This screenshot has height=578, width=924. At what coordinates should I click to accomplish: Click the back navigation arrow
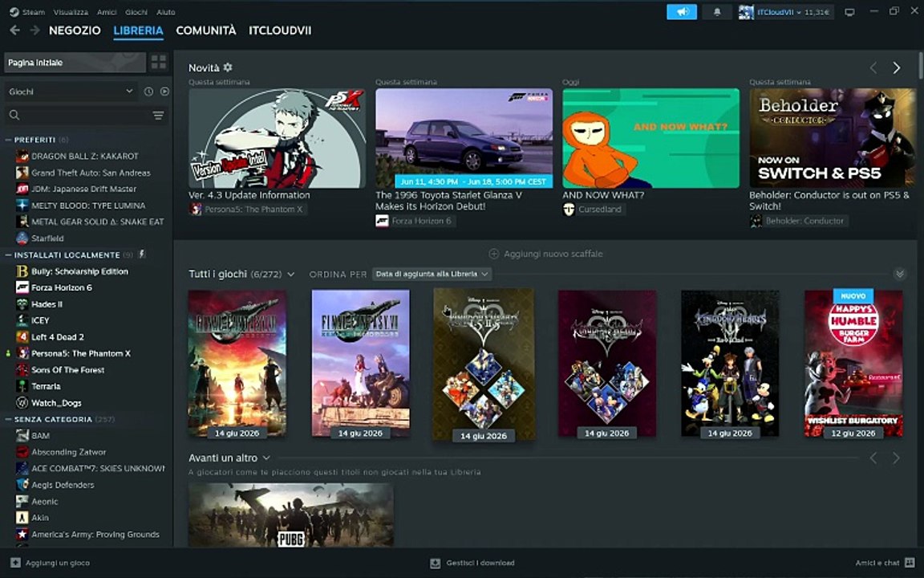[x=14, y=30]
